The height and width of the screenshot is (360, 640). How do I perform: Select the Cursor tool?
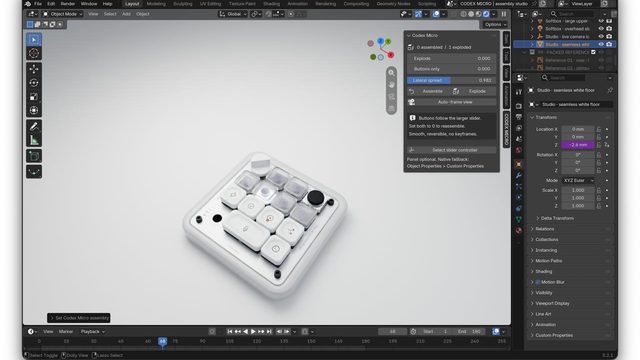coord(34,53)
